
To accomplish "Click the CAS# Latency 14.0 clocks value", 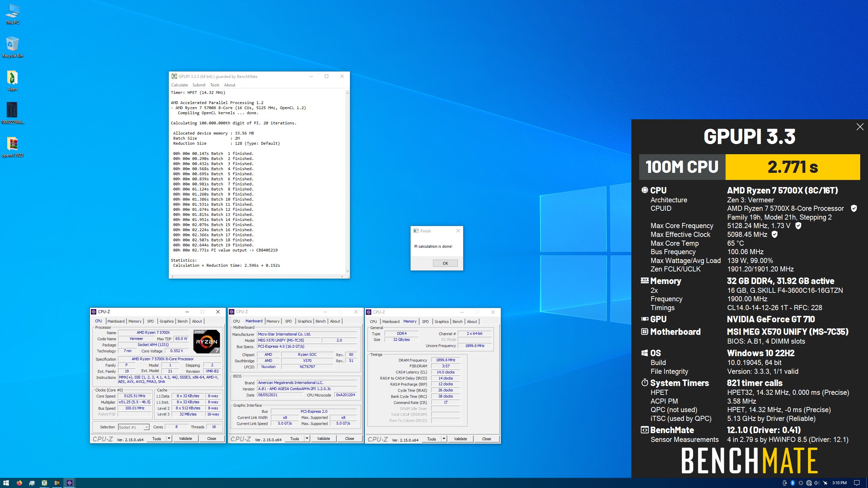I will (x=446, y=372).
